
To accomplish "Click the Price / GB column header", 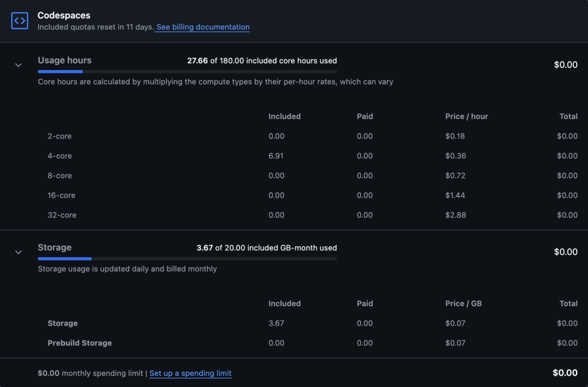I will pos(463,304).
